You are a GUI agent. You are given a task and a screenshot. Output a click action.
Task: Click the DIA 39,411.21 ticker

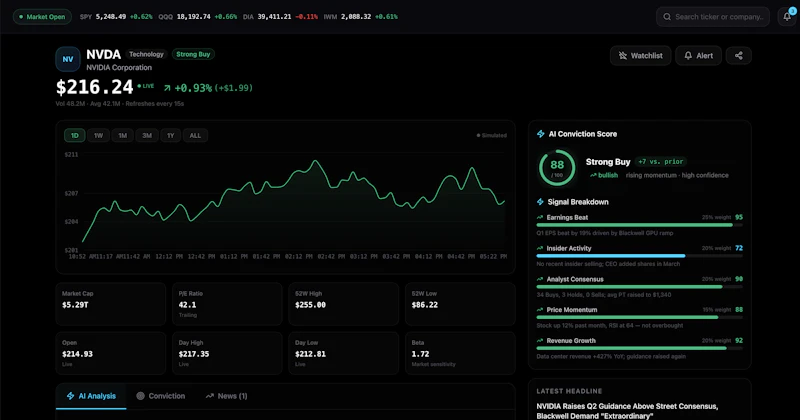[x=280, y=17]
